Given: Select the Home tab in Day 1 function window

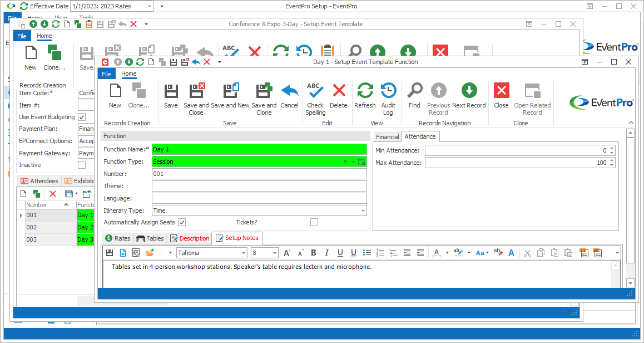Looking at the screenshot, I should (x=128, y=73).
